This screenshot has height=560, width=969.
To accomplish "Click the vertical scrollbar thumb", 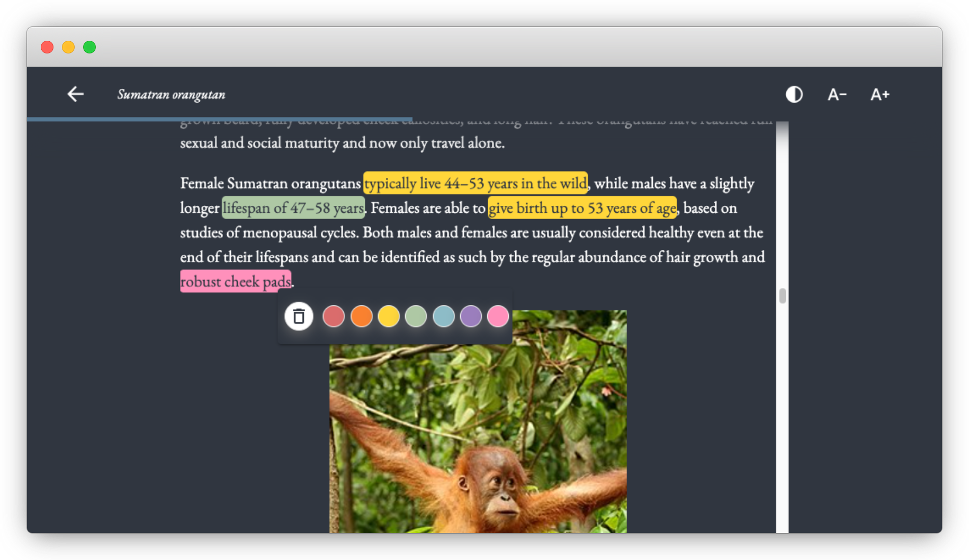I will (782, 296).
